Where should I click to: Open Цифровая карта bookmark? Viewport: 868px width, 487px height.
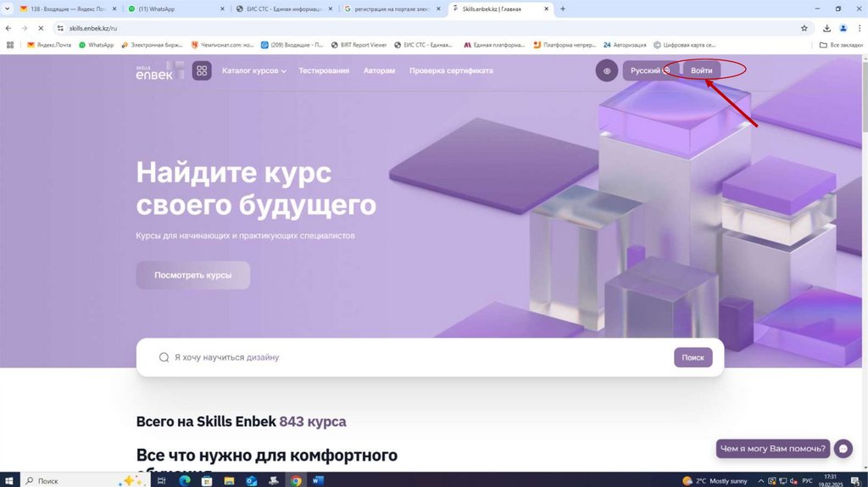point(685,45)
